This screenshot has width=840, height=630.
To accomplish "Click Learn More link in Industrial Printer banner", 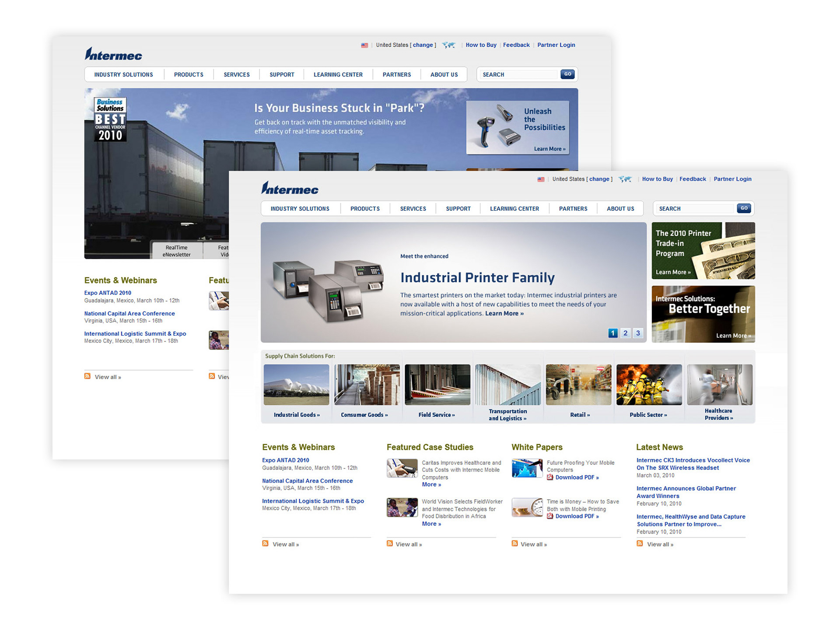I will [x=504, y=314].
